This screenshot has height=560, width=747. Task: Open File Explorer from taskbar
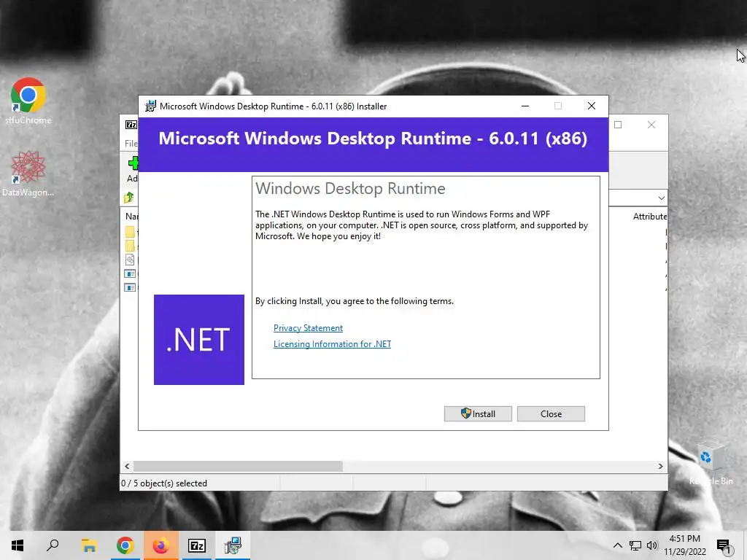tap(89, 545)
